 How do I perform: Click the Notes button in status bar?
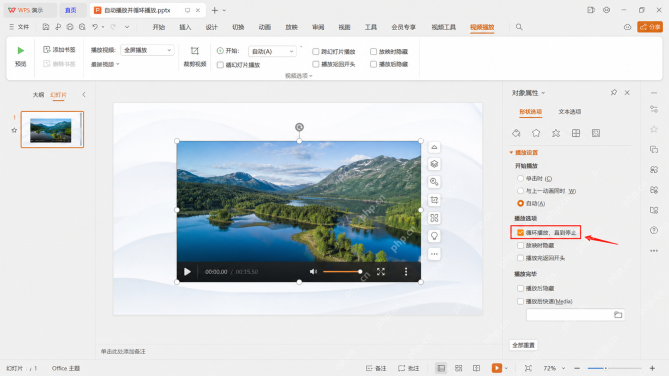point(376,368)
